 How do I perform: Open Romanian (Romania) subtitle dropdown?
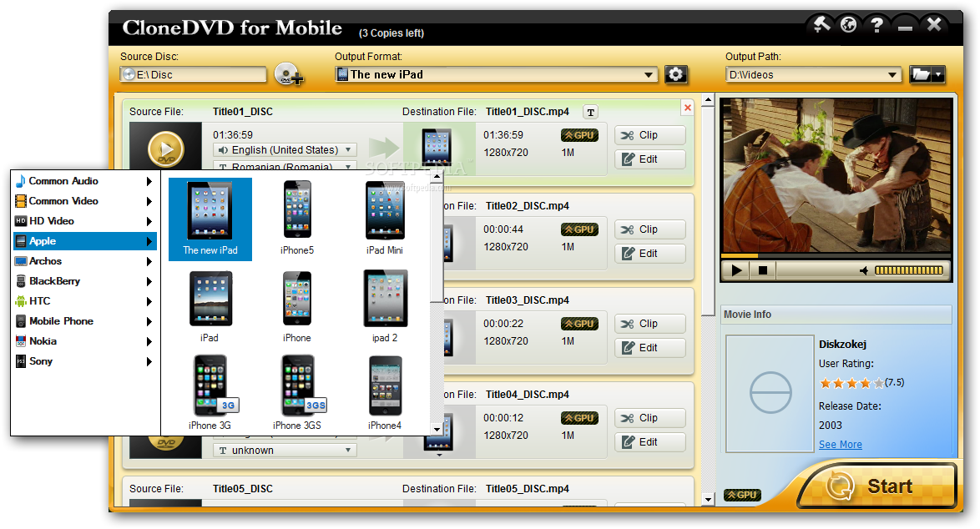[285, 167]
